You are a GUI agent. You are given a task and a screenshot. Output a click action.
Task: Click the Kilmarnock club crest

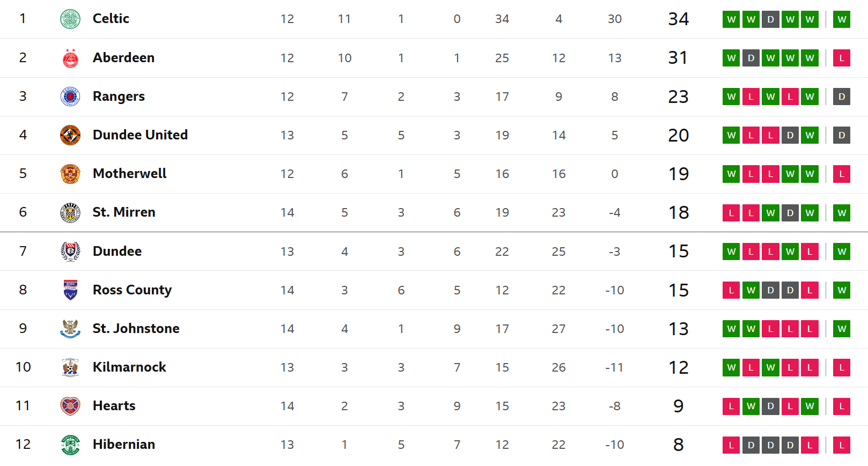pos(70,367)
